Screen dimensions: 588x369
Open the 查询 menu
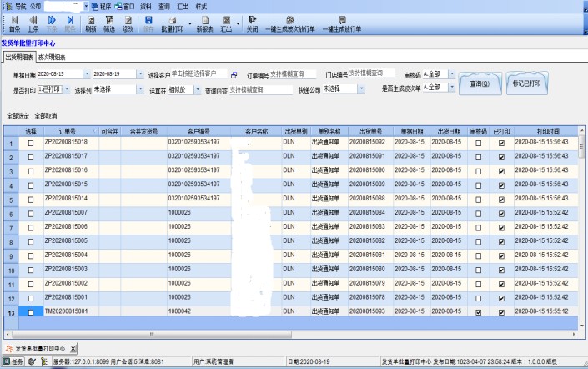(164, 7)
